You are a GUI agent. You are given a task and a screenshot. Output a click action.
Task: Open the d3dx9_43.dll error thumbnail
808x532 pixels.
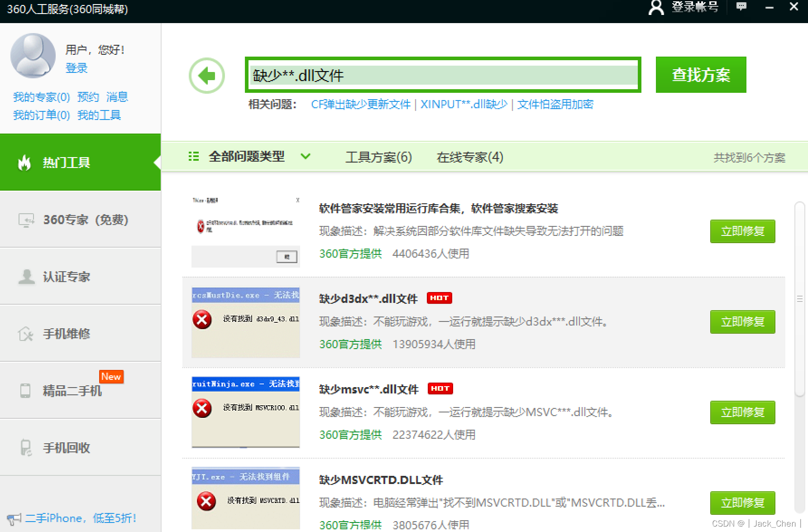point(246,322)
